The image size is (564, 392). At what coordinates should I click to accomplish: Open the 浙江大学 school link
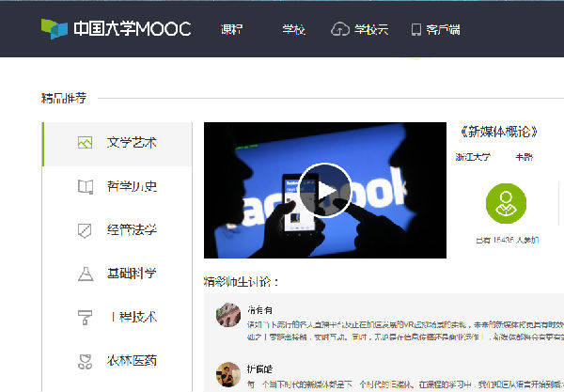(473, 157)
